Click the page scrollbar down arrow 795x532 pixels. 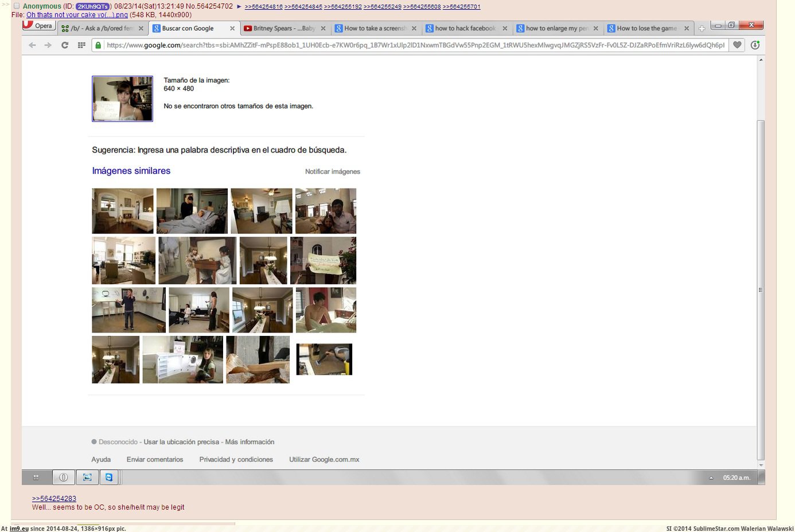coord(761,465)
